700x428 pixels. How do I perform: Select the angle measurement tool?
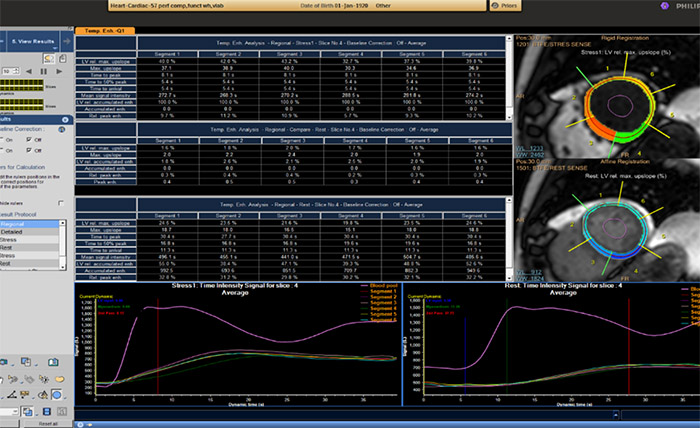click(12, 395)
